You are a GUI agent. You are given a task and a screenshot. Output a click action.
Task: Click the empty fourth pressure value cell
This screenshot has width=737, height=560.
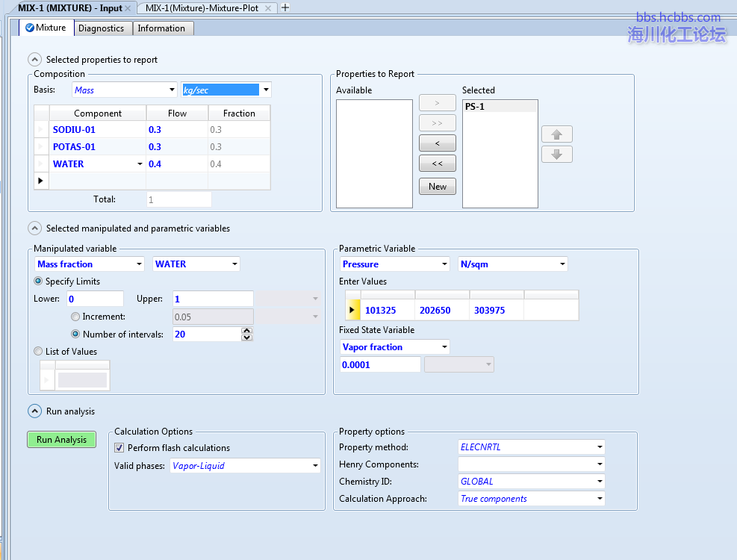[x=551, y=311]
